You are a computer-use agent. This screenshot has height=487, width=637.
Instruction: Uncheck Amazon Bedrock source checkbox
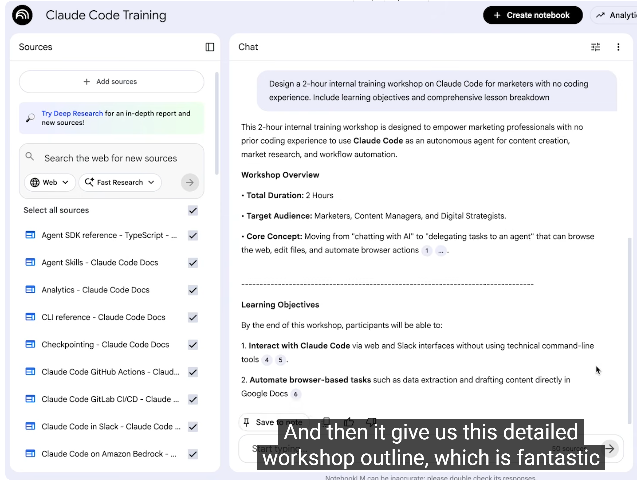tap(193, 454)
